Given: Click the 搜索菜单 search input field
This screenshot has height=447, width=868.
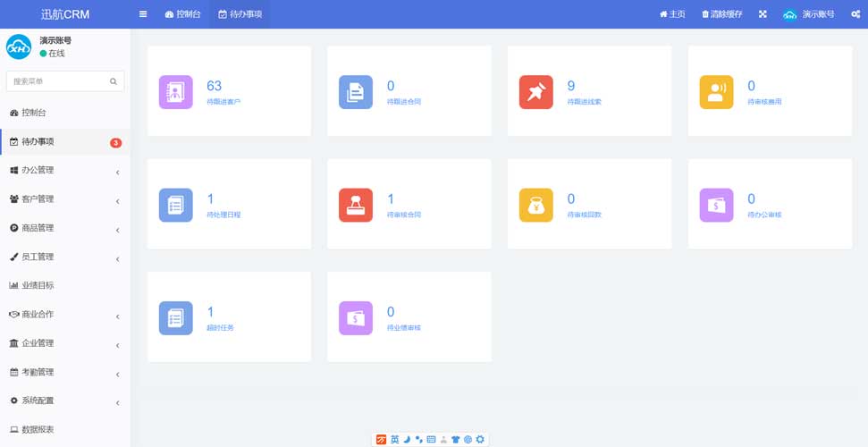Looking at the screenshot, I should pyautogui.click(x=58, y=81).
